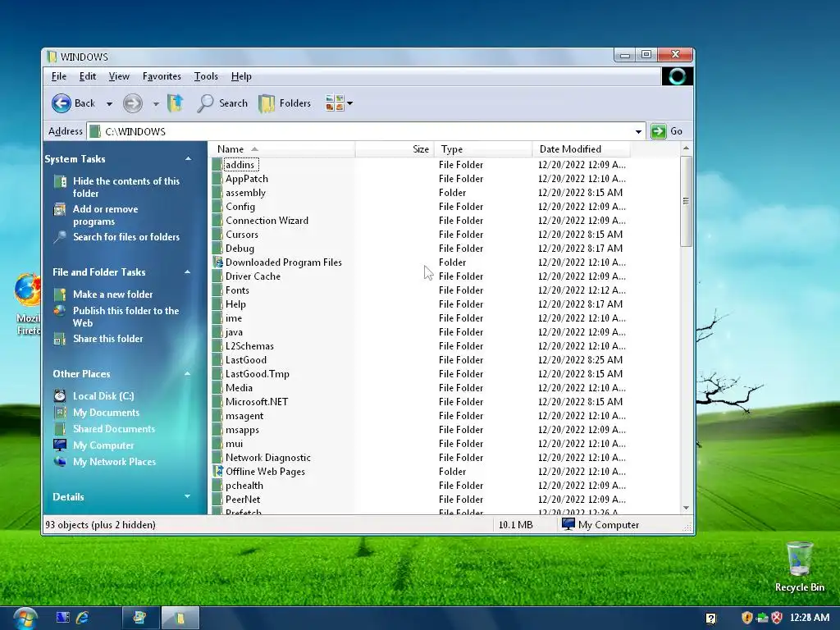Open Forward button history dropdown arrow
The image size is (840, 630).
click(x=156, y=104)
